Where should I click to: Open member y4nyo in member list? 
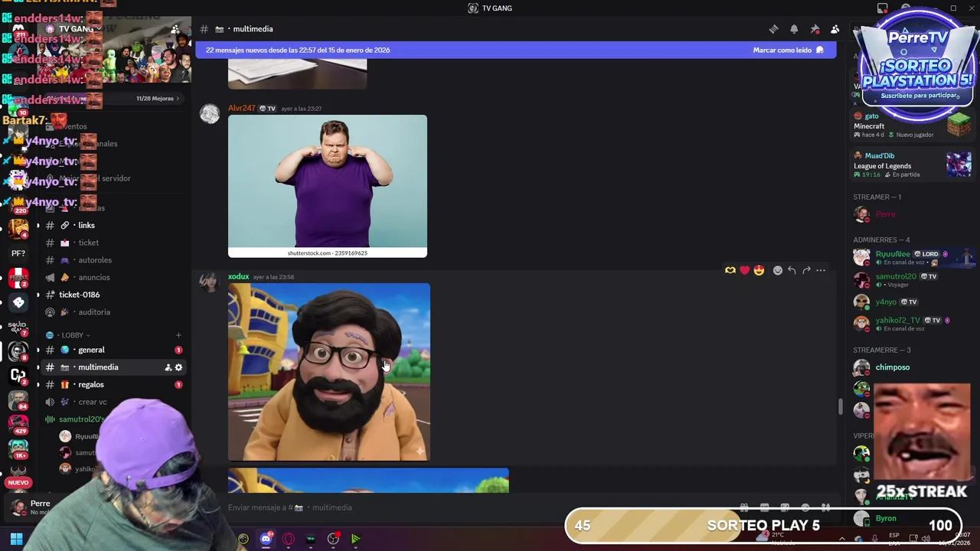click(913, 302)
